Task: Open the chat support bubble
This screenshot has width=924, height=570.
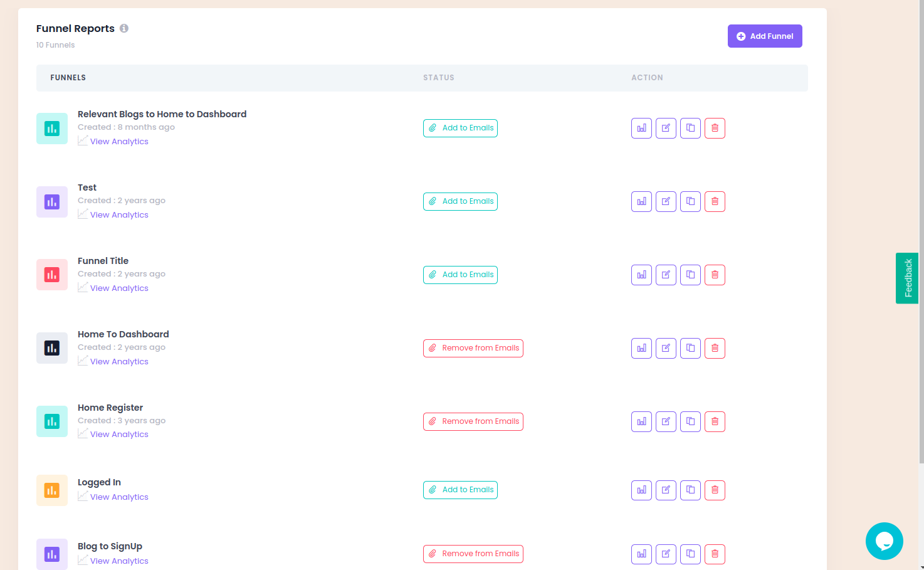Action: (884, 541)
